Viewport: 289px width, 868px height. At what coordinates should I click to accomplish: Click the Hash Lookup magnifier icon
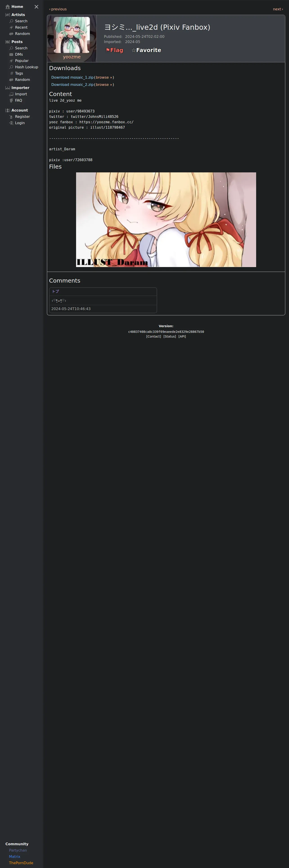pos(11,67)
